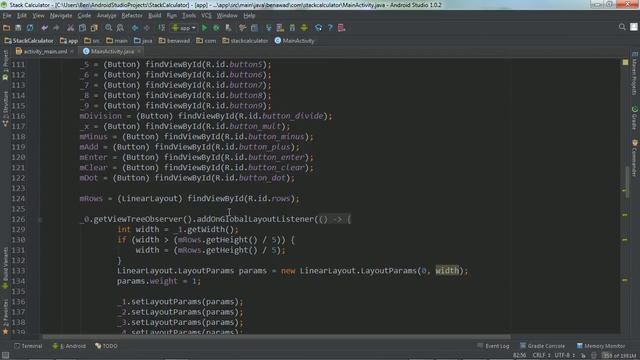Click the Open file toolbar icon
The image size is (640, 360).
coord(7,28)
